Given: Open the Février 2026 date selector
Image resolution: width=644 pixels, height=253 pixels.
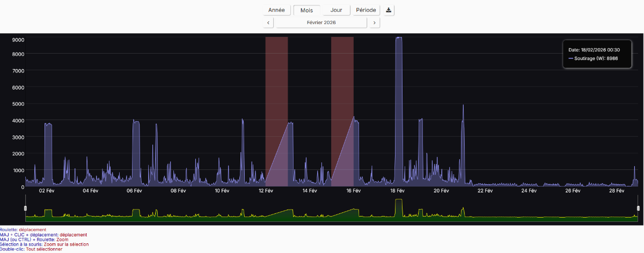Looking at the screenshot, I should click(321, 23).
